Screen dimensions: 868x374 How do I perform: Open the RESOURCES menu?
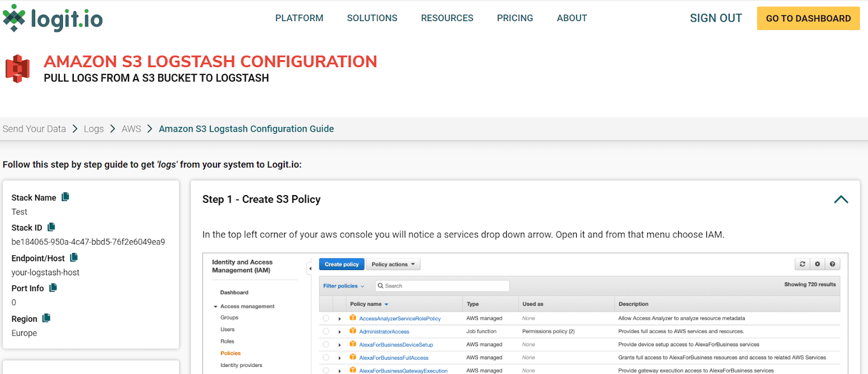447,18
